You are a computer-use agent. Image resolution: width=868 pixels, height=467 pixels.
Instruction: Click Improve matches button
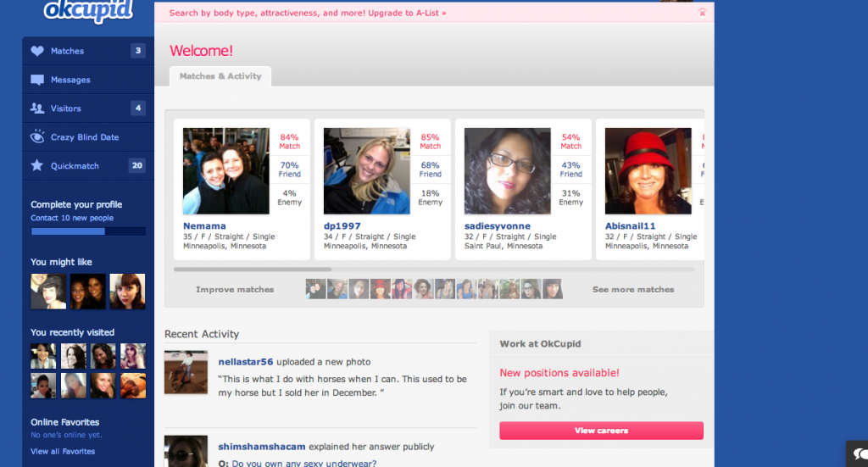pos(235,289)
